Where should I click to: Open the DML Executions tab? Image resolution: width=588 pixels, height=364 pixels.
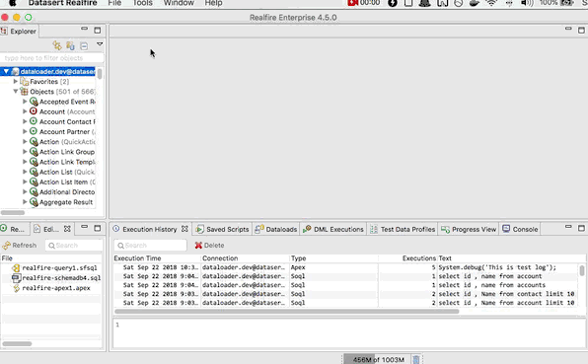tap(333, 229)
